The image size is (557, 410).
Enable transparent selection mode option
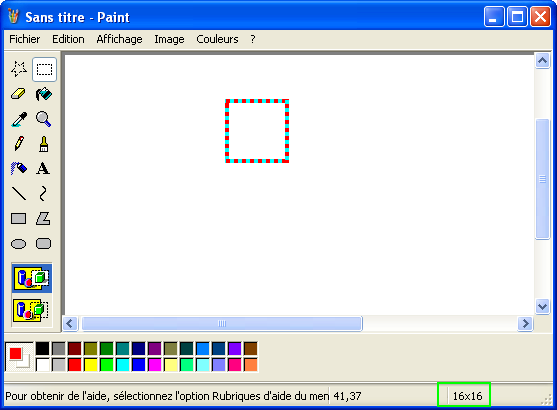click(32, 310)
